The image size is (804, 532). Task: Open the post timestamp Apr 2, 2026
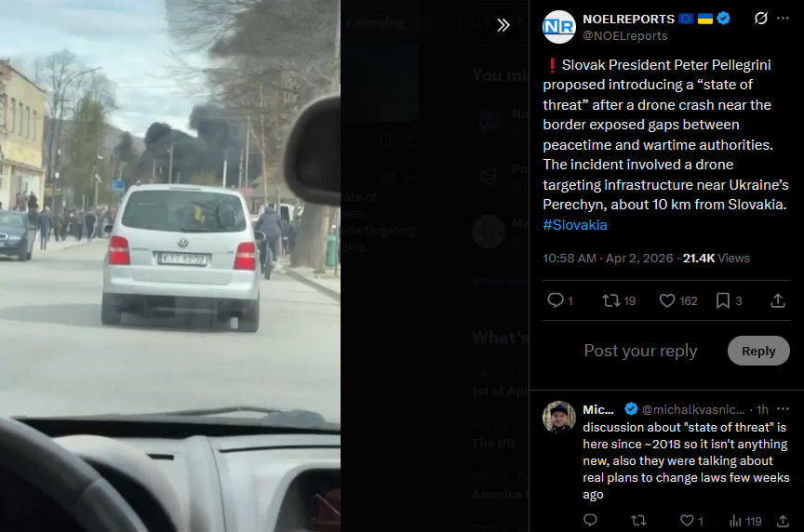(x=608, y=259)
